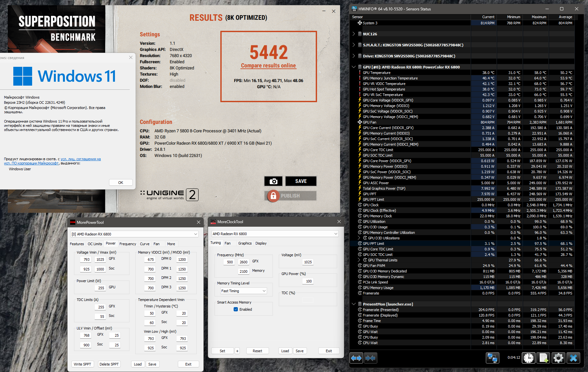
Task: Expand the S.M.A.R.T. KINGSTON sensor group
Action: click(354, 45)
